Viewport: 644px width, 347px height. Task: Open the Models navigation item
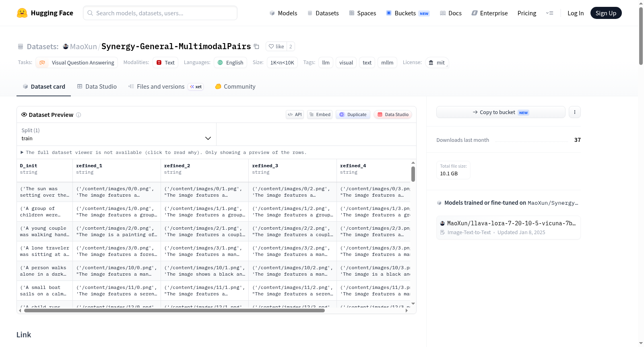click(x=283, y=13)
